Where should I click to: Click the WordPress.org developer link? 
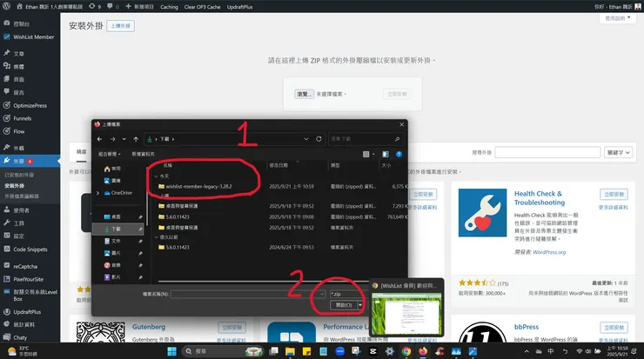click(x=549, y=252)
